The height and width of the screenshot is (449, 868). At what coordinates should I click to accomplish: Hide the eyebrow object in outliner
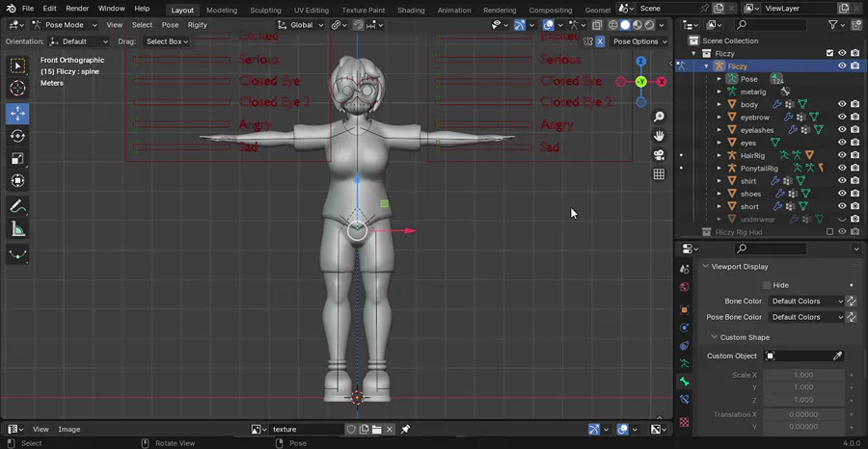tap(842, 117)
